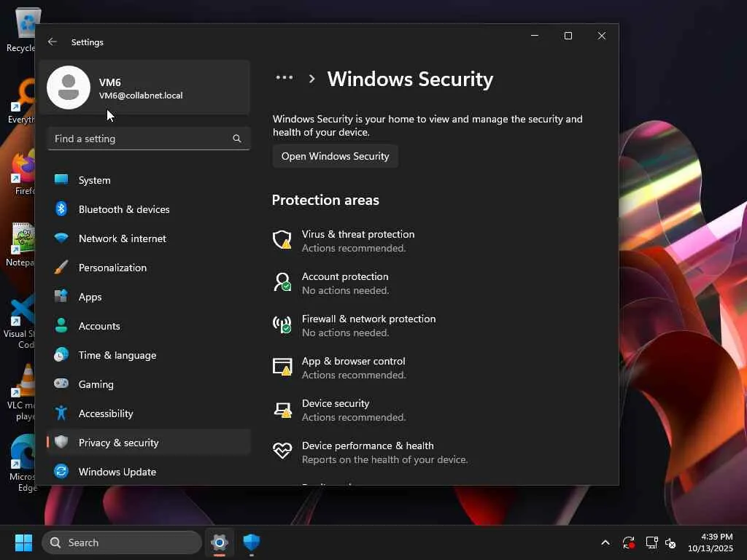Click the Device health heart icon
The height and width of the screenshot is (560, 747).
coord(282,451)
